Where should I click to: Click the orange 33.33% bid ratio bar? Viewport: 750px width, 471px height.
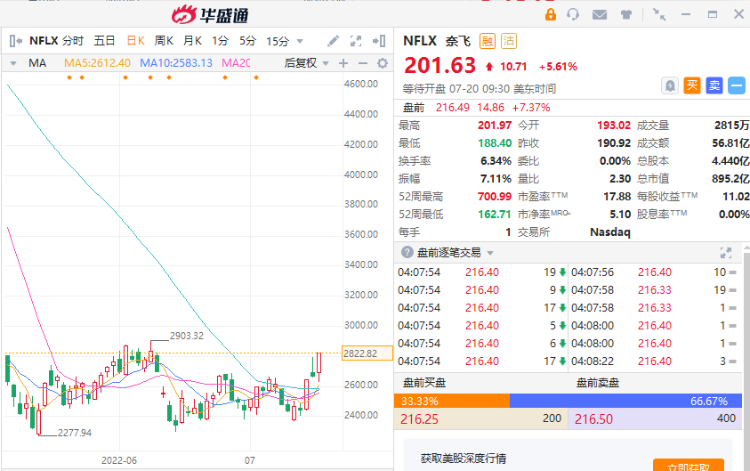[x=452, y=401]
